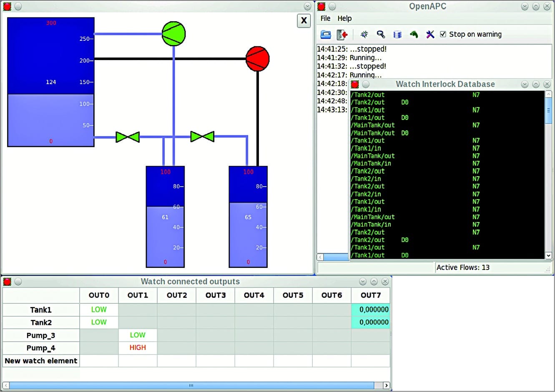Image resolution: width=555 pixels, height=392 pixels.
Task: Open the database icon in the toolbar
Action: (x=397, y=34)
